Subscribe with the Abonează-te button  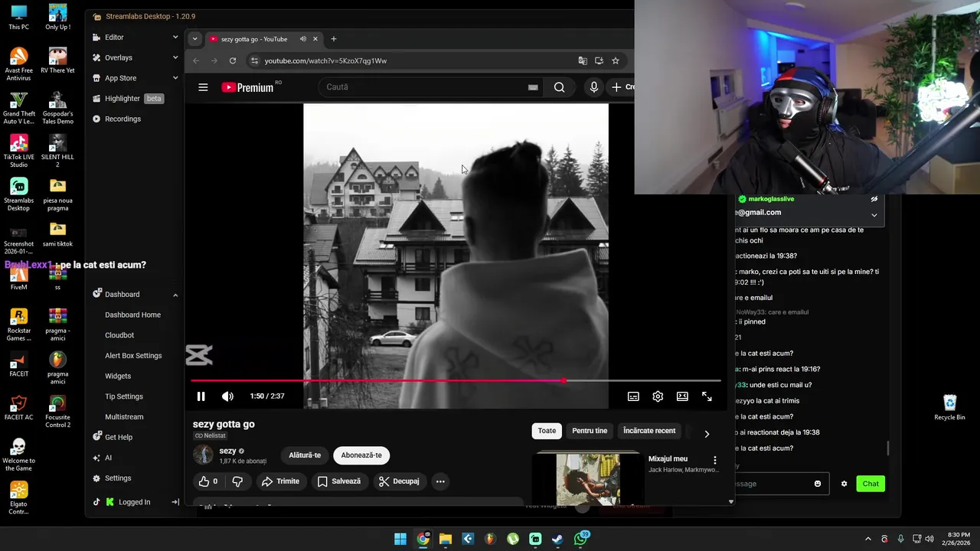tap(361, 455)
